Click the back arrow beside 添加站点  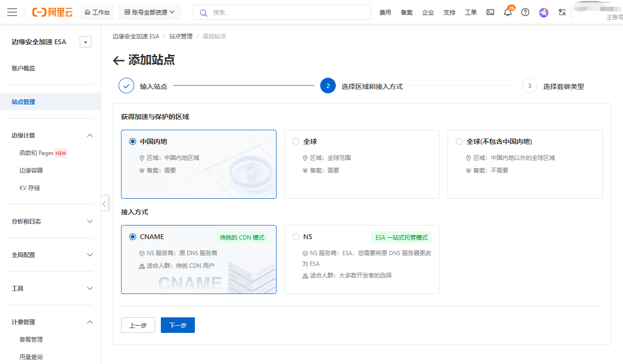pyautogui.click(x=119, y=60)
